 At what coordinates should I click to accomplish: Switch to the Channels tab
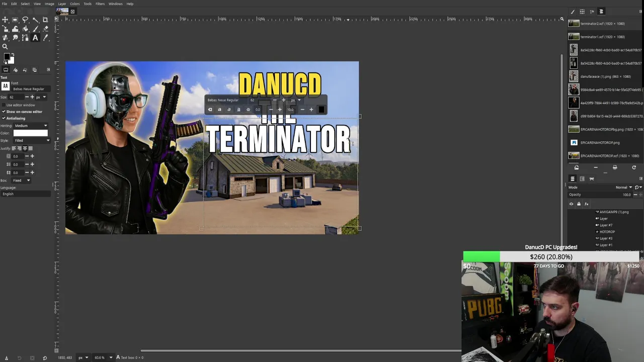pyautogui.click(x=582, y=178)
